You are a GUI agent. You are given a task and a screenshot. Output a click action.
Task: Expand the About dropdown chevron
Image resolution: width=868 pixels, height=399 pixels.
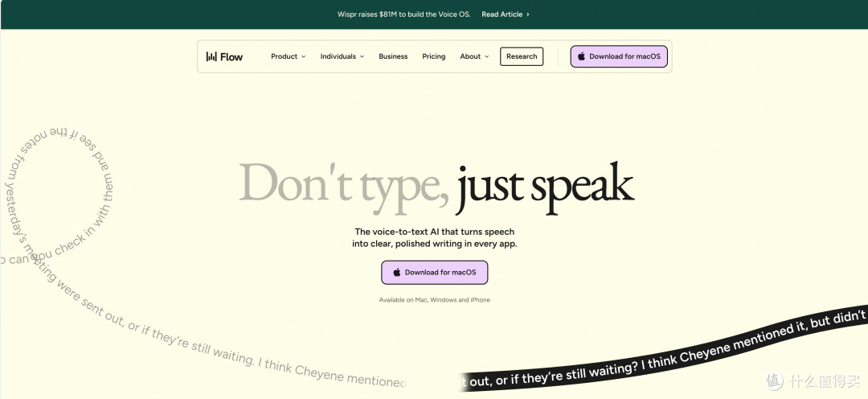coord(487,56)
